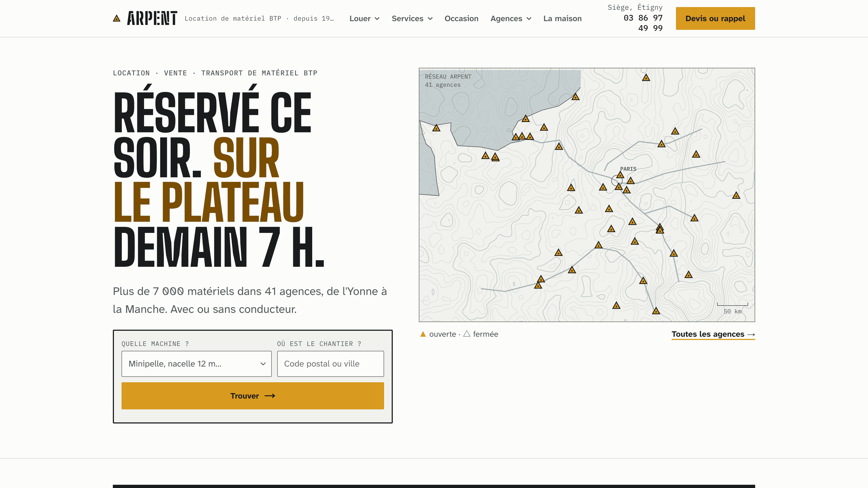The width and height of the screenshot is (868, 488).
Task: Click the Siège, Étigny label in the header
Action: click(635, 7)
